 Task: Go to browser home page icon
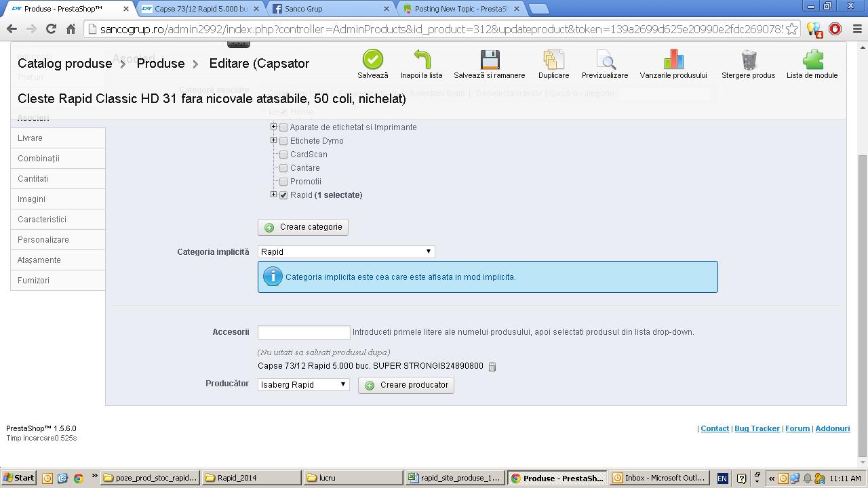pos(71,29)
